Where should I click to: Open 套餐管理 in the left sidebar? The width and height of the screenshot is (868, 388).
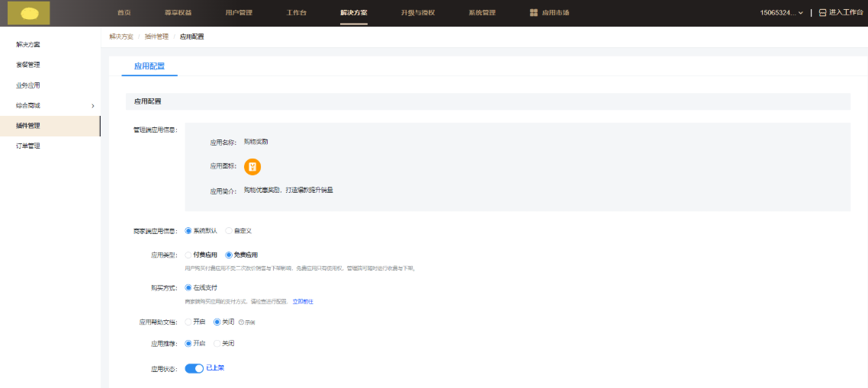[28, 65]
